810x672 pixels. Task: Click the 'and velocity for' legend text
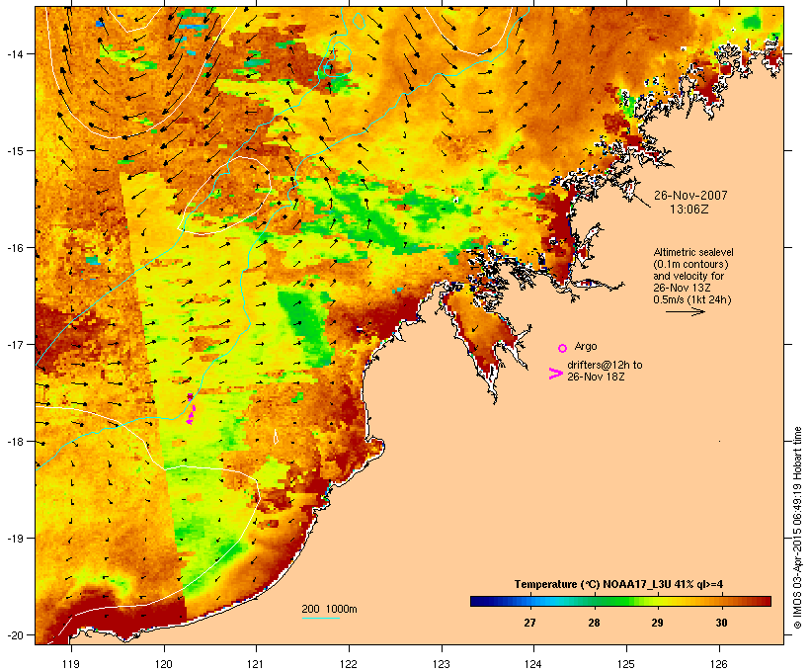pyautogui.click(x=688, y=276)
